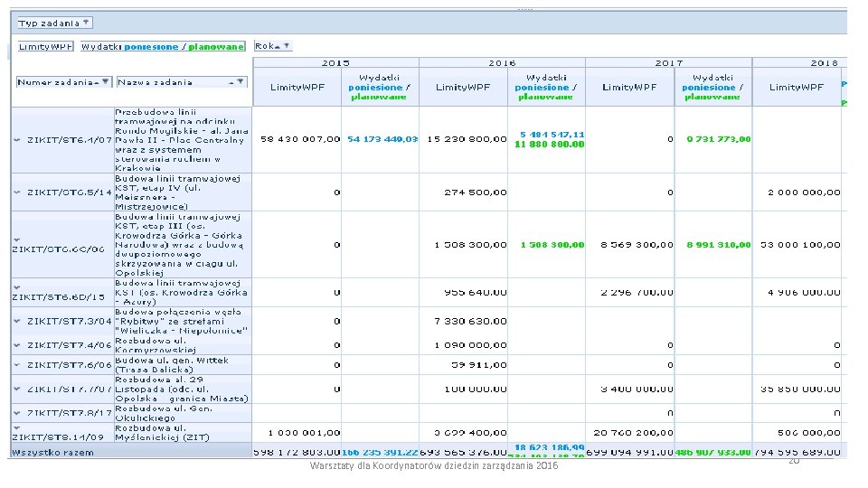Select cell value 2 000 000,00
Screen dimensions: 868x488
(x=804, y=192)
